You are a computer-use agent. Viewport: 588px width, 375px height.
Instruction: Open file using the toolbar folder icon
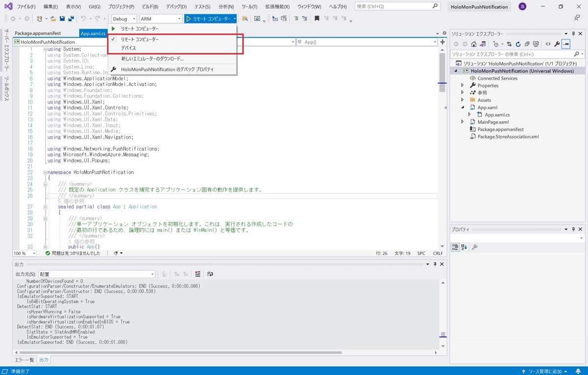[53, 19]
